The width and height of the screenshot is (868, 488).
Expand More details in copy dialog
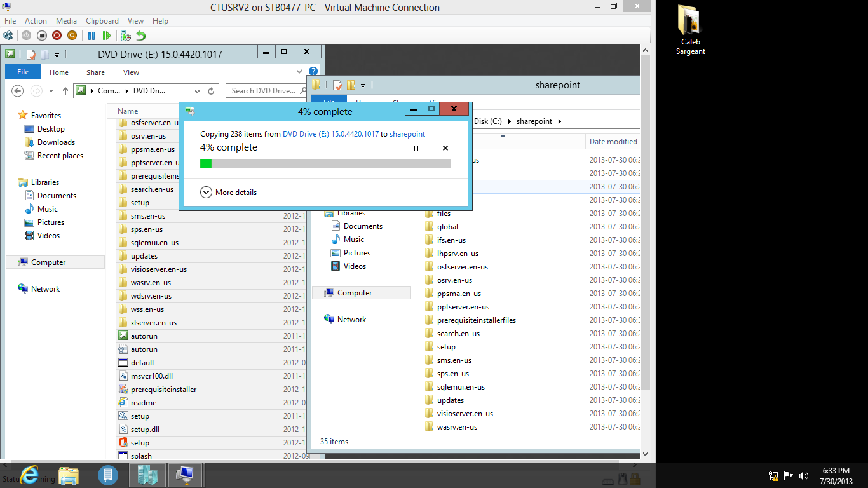tap(229, 192)
